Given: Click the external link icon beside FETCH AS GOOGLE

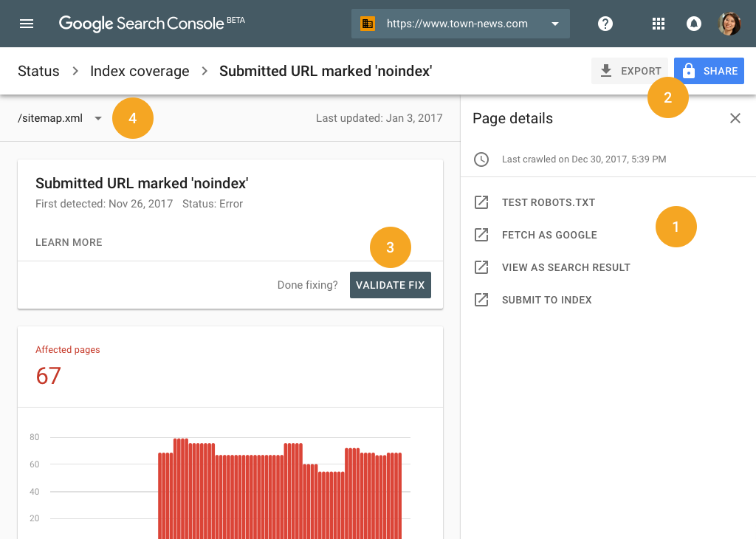Looking at the screenshot, I should tap(481, 235).
